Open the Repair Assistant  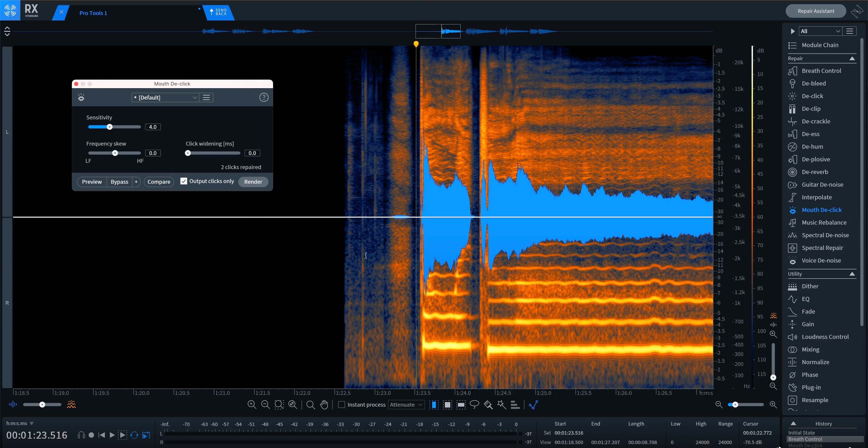[x=816, y=11]
